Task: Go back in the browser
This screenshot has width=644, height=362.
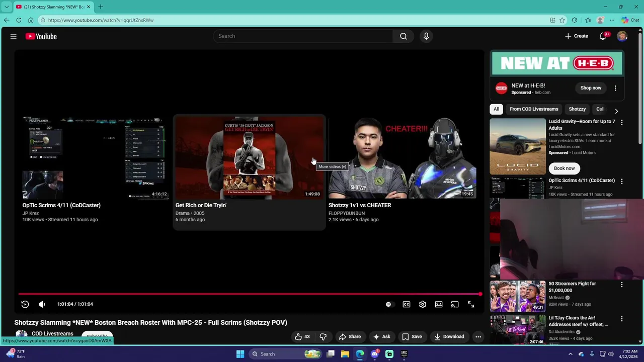Action: [6, 20]
